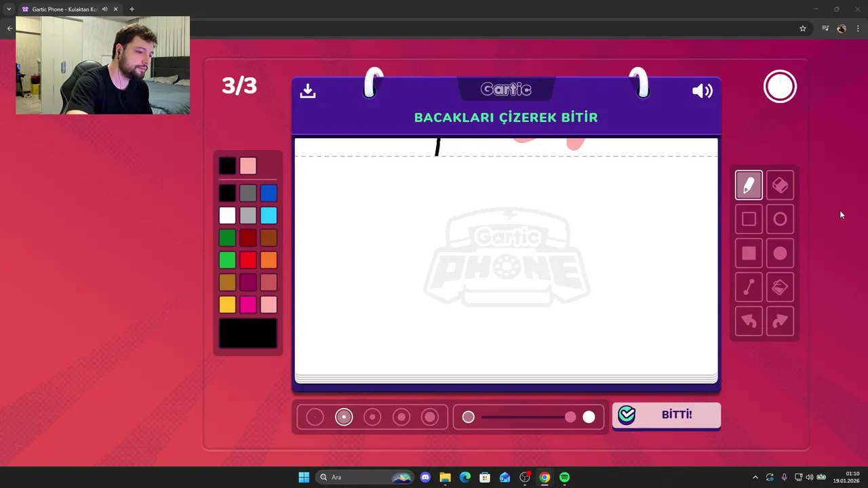
Task: Download the drawing with the download icon
Action: pos(308,91)
